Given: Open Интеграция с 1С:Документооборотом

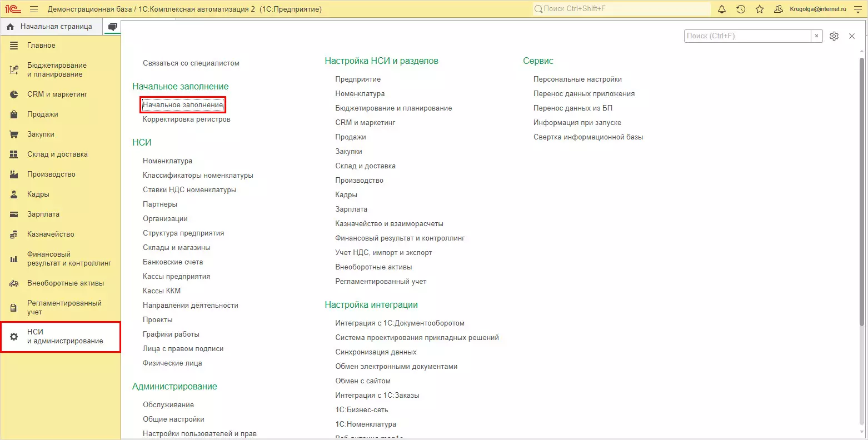Looking at the screenshot, I should (400, 323).
